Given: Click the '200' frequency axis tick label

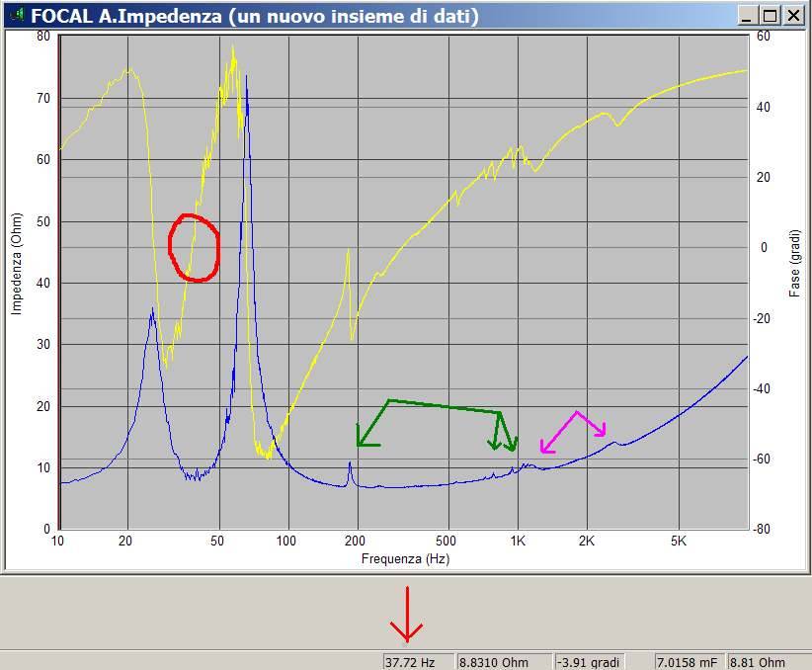Looking at the screenshot, I should [x=356, y=541].
